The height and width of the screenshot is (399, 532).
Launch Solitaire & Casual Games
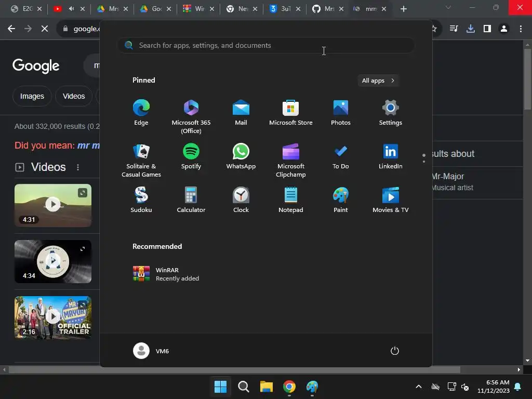tap(141, 161)
